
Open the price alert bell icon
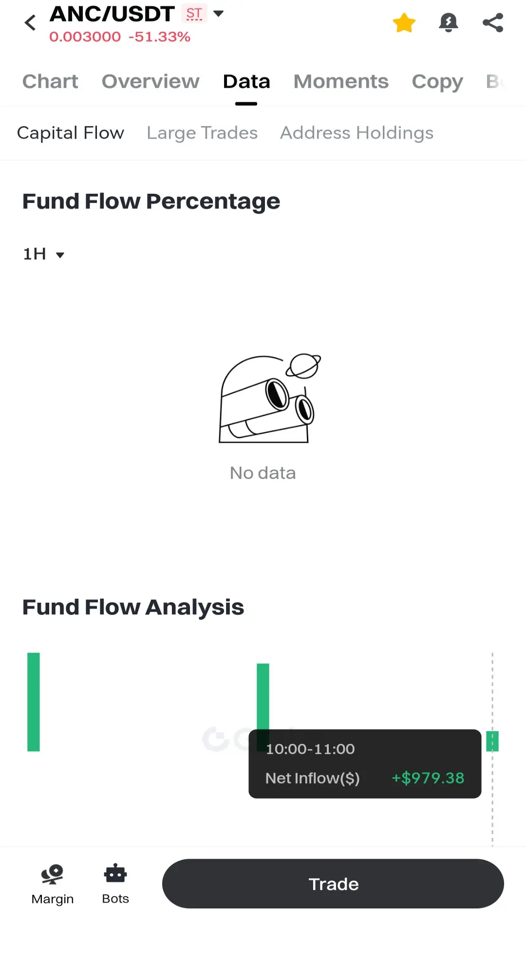(x=449, y=23)
